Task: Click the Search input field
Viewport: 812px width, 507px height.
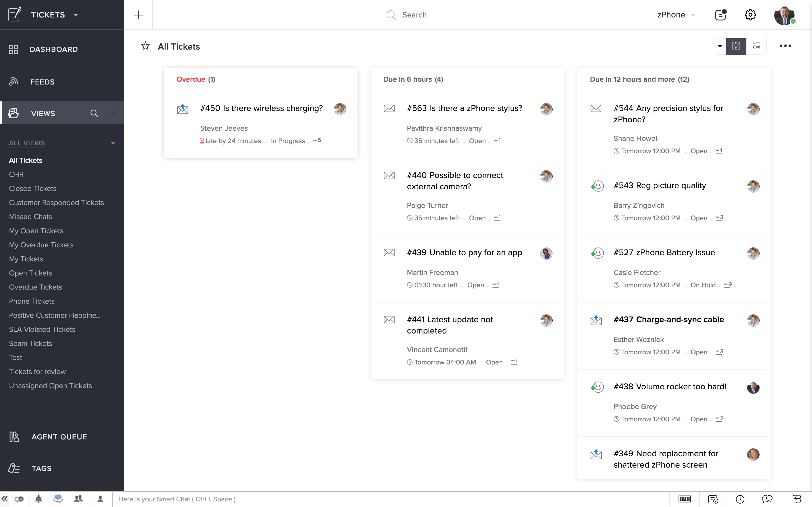Action: 414,15
